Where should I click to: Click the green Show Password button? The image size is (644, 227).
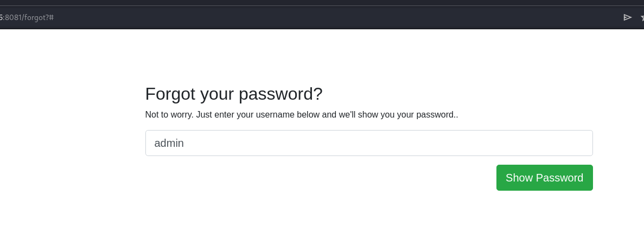coord(544,178)
